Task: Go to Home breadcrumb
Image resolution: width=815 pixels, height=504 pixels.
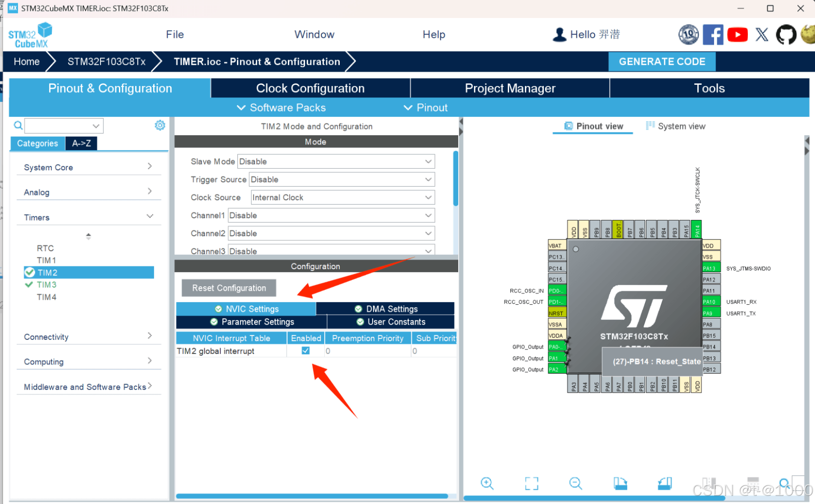Action: click(x=27, y=62)
